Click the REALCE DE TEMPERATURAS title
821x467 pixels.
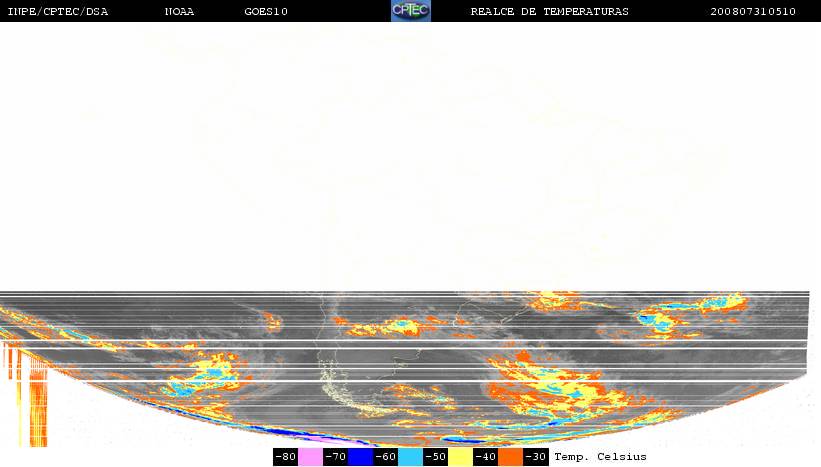pos(549,12)
